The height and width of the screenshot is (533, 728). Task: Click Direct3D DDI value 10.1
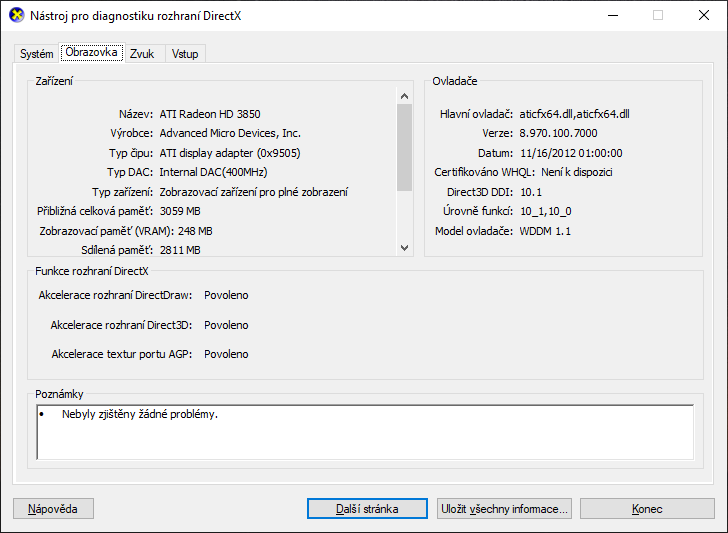pos(531,192)
